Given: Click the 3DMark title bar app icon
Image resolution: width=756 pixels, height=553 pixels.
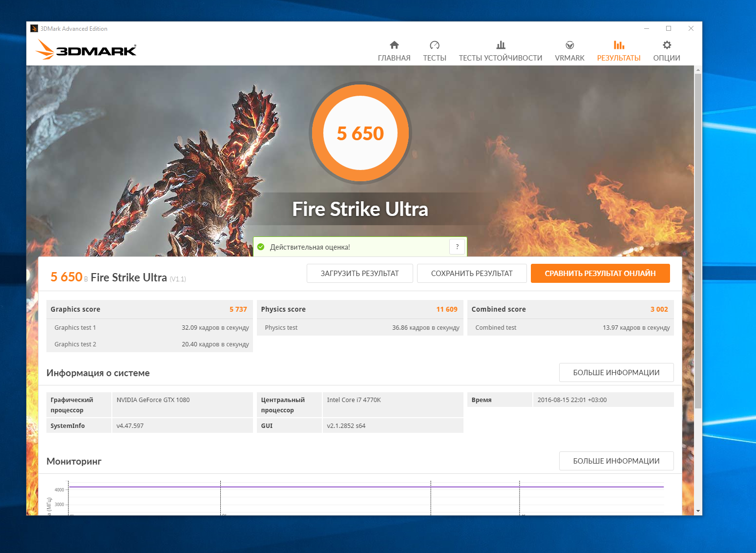Looking at the screenshot, I should pos(34,28).
